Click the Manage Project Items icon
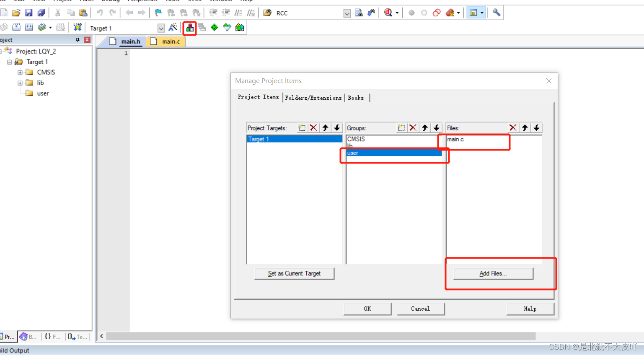The width and height of the screenshot is (644, 355). pyautogui.click(x=190, y=28)
